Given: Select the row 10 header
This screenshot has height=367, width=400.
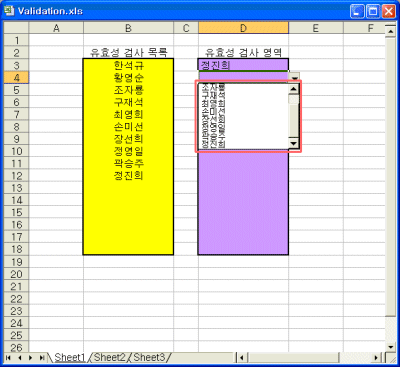Looking at the screenshot, I should point(16,151).
